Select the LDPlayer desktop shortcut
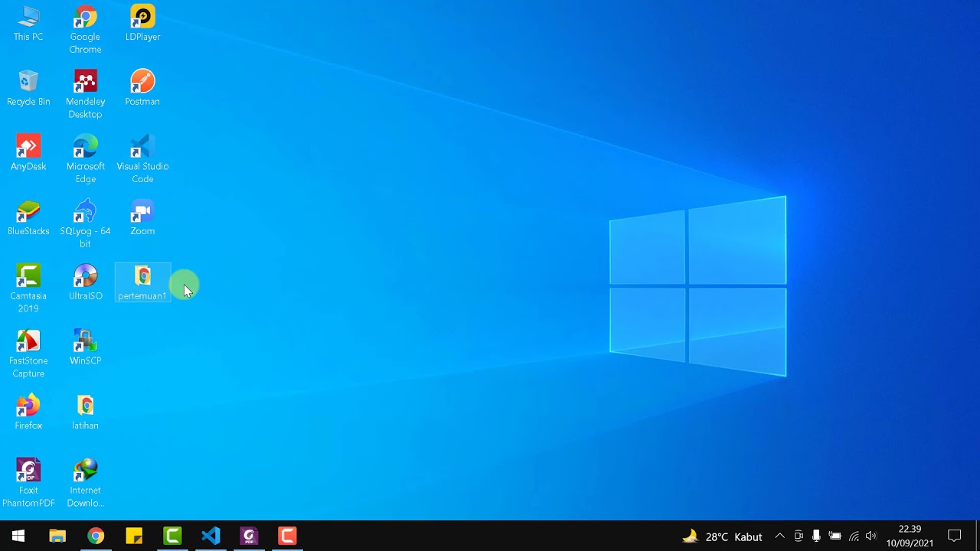The width and height of the screenshot is (980, 551). tap(142, 24)
